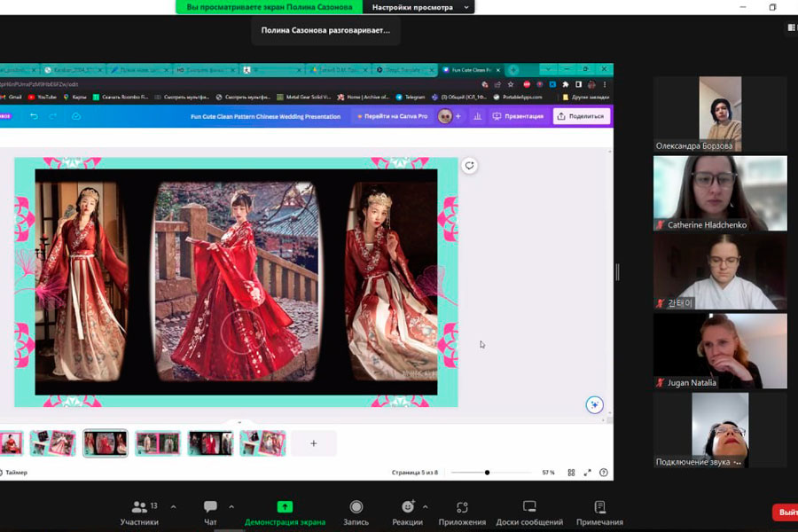Click the Перейти на Canva Pro button
This screenshot has height=532, width=798.
[x=391, y=116]
